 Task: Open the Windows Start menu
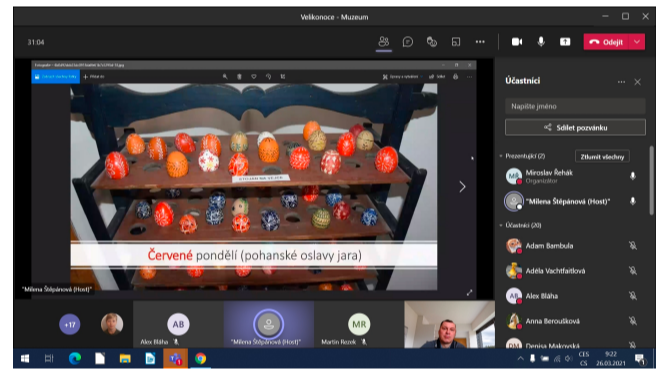tap(25, 358)
